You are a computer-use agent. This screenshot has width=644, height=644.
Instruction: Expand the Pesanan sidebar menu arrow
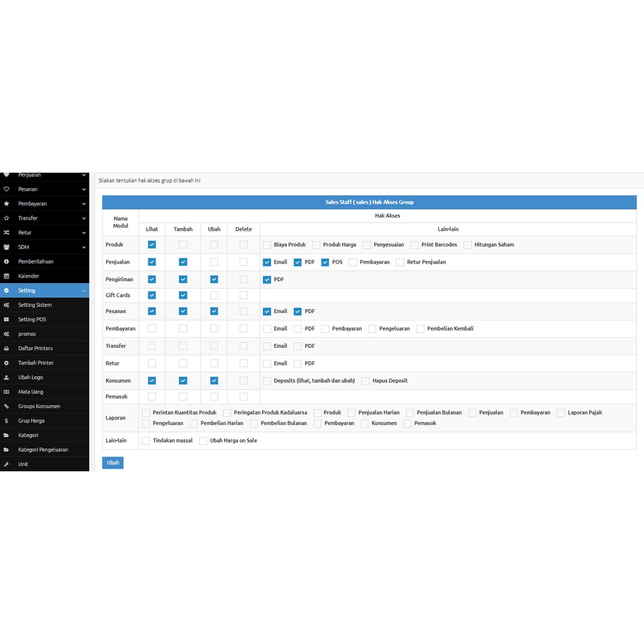click(84, 189)
